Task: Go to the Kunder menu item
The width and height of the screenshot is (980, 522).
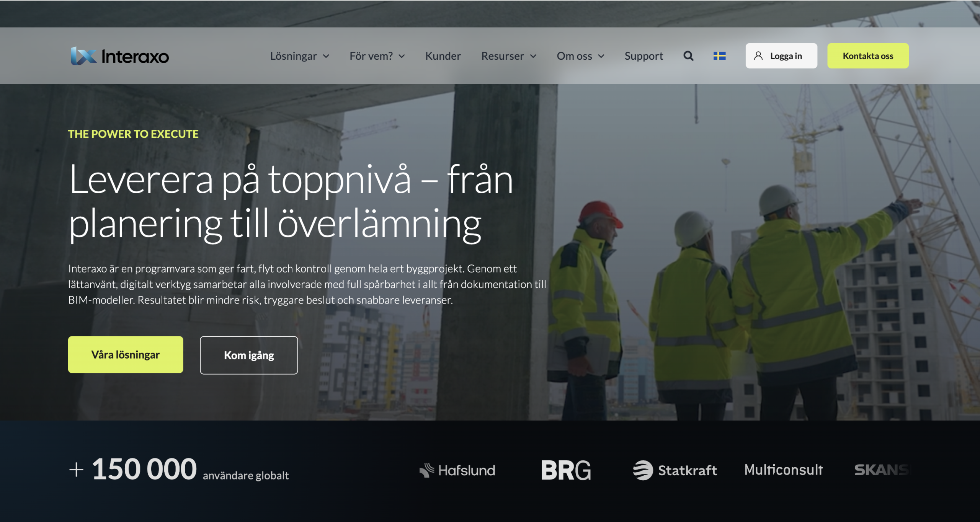Action: click(x=443, y=56)
